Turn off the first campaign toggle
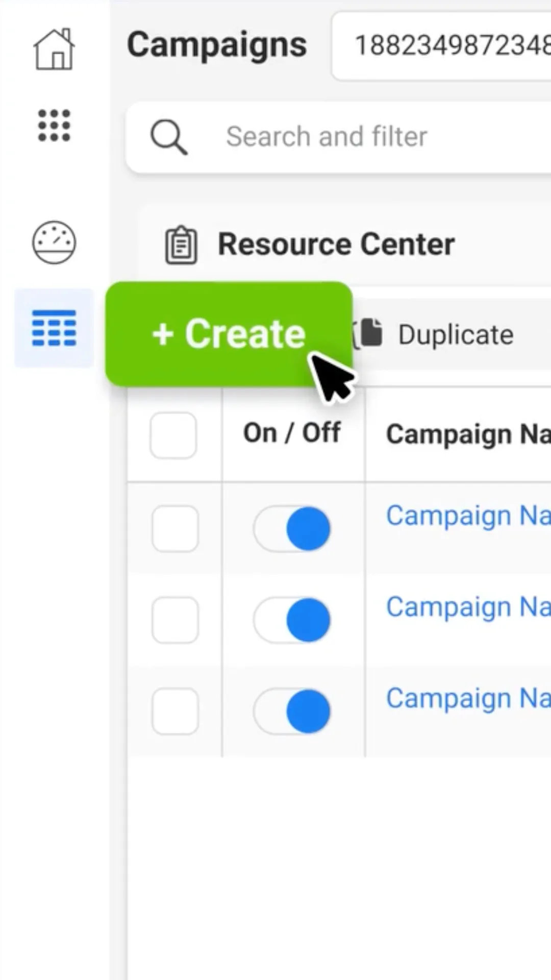 (292, 529)
